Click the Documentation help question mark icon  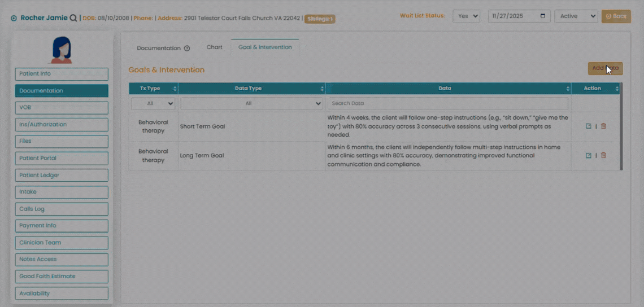pyautogui.click(x=187, y=48)
